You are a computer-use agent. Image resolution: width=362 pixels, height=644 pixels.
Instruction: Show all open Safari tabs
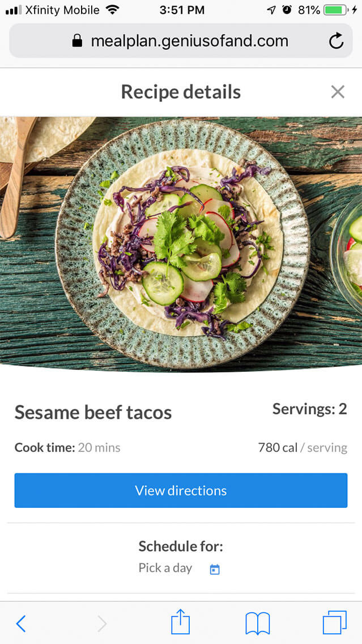pyautogui.click(x=334, y=622)
